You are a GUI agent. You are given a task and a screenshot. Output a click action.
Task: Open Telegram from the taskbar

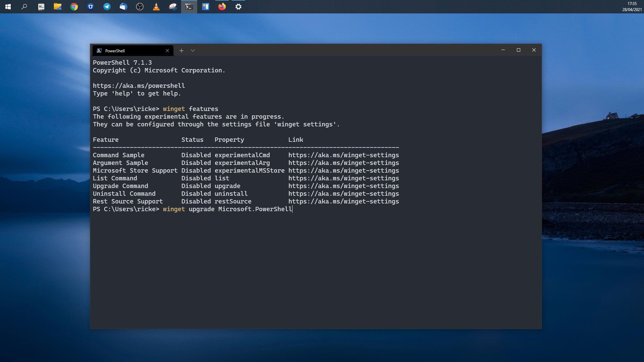107,7
